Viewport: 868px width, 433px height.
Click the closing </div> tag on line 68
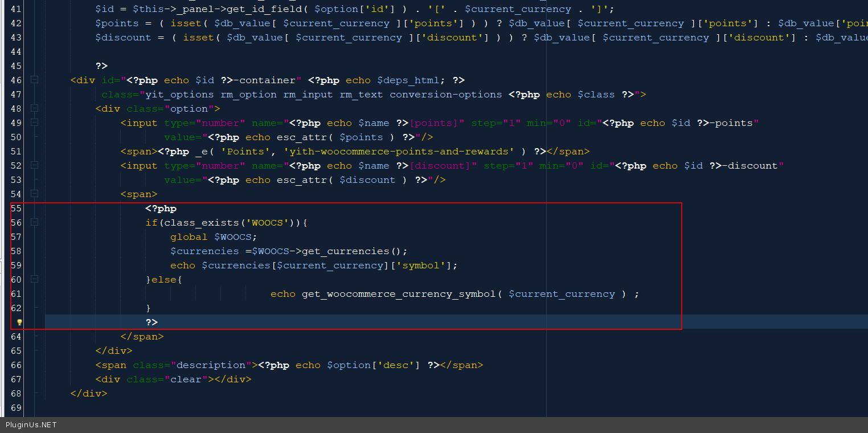[x=89, y=394]
